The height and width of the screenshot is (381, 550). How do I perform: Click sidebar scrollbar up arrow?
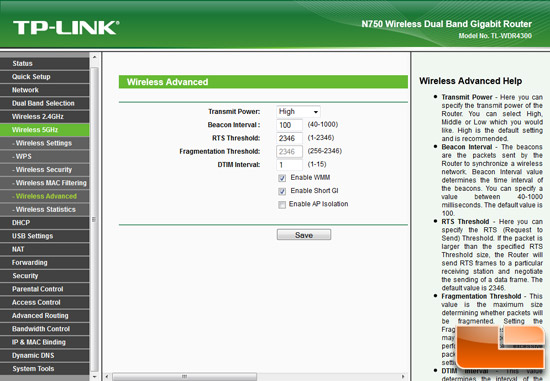(x=94, y=56)
